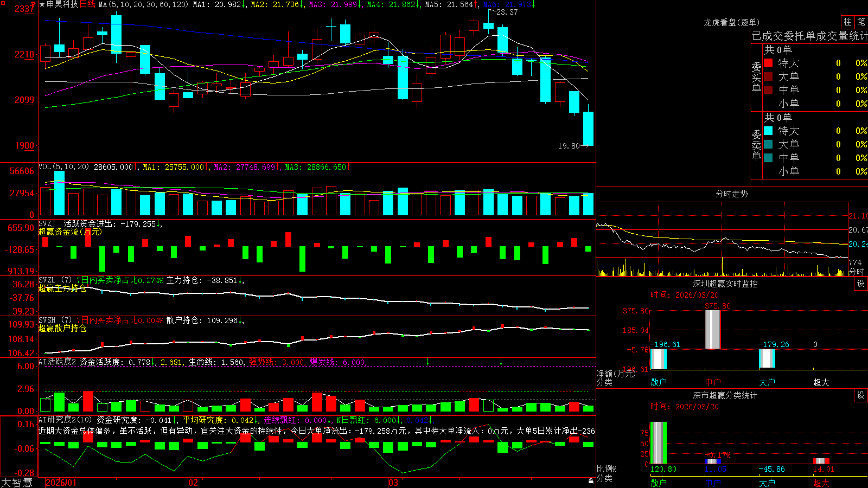Click the 活跃资金进出: -179.255 value

point(112,223)
